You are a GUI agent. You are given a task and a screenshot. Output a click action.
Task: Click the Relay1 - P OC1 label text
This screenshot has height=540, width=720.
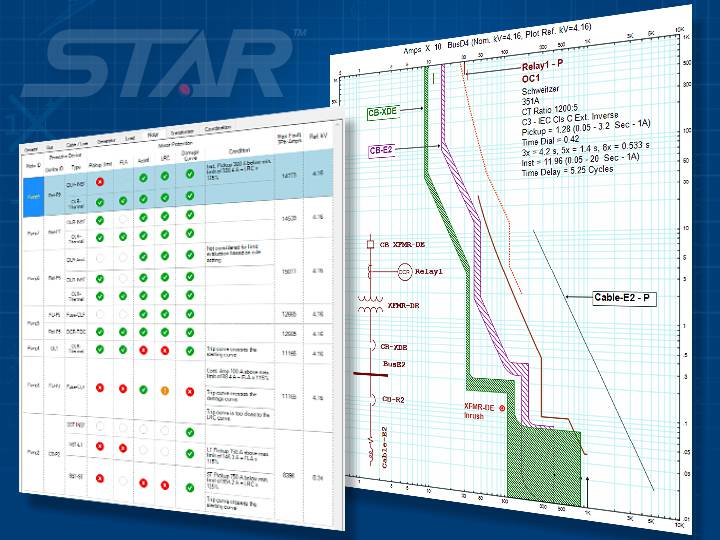click(x=546, y=72)
